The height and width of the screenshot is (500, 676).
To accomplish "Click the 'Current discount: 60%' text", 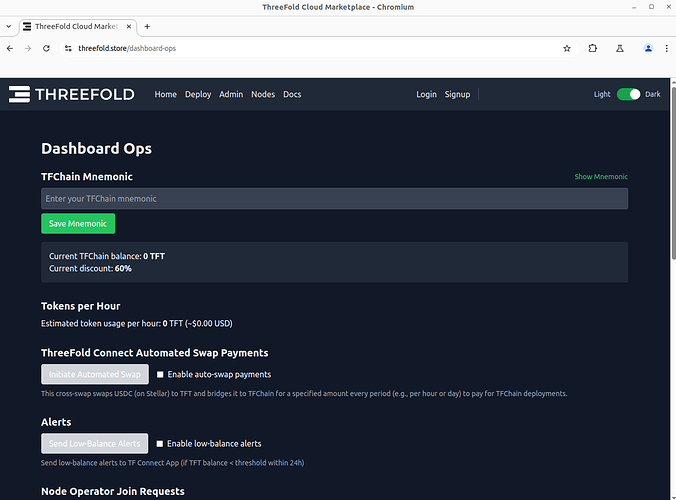I will pyautogui.click(x=90, y=269).
